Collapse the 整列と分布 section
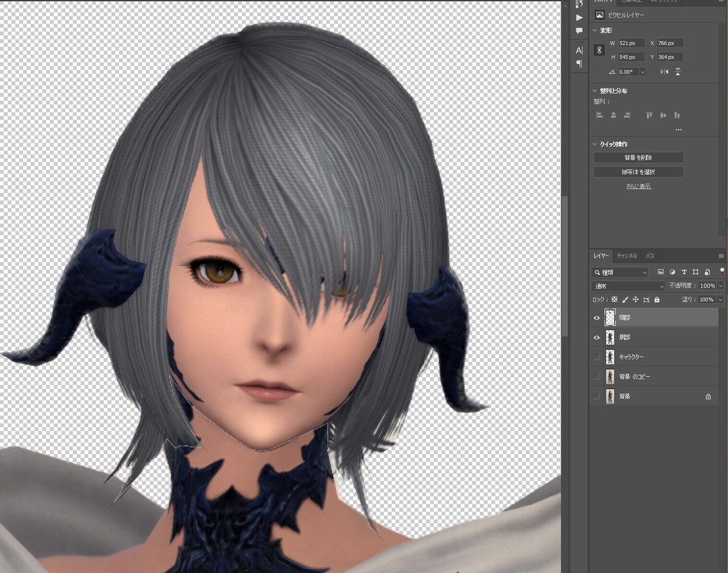Screen dimensions: 728x573 coord(595,91)
